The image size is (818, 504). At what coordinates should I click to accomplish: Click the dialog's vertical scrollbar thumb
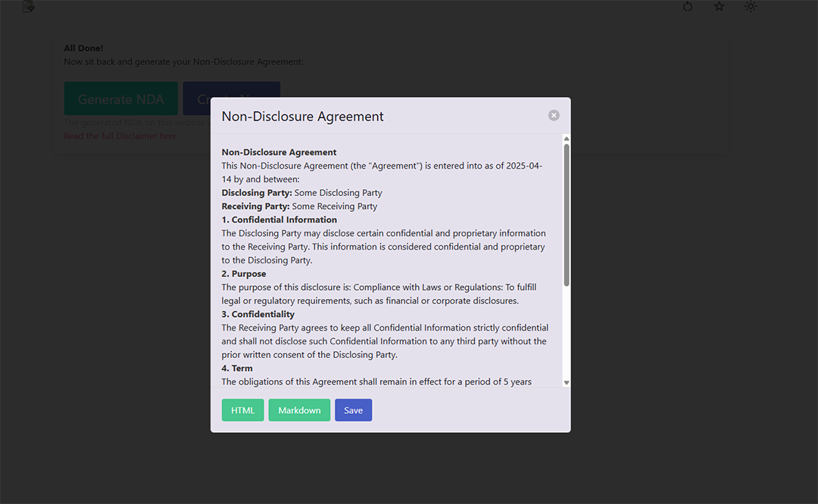click(x=566, y=216)
